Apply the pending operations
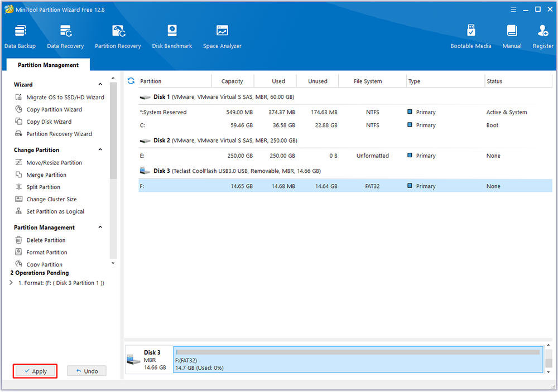The width and height of the screenshot is (558, 392). [35, 371]
